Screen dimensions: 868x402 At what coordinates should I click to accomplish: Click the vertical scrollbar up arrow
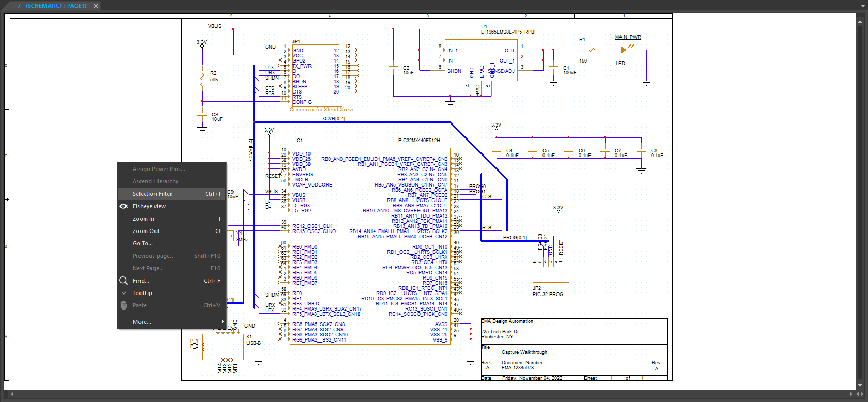[x=860, y=21]
